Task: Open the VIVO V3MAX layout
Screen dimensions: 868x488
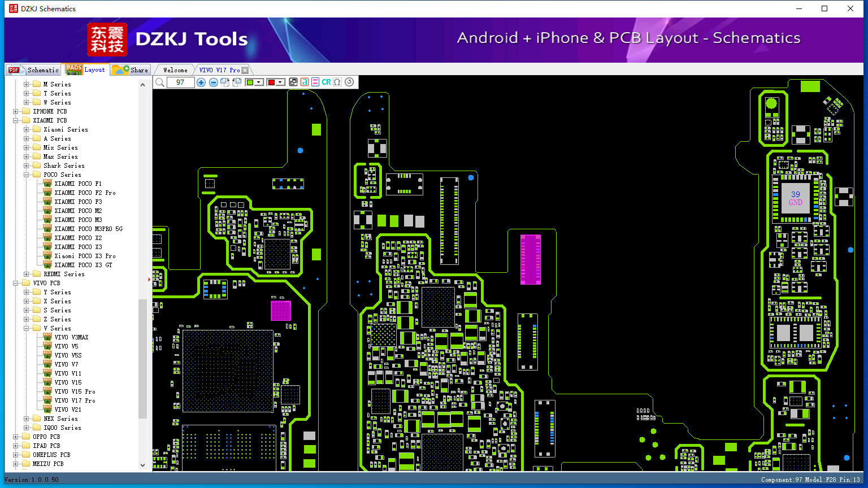Action: [x=71, y=337]
